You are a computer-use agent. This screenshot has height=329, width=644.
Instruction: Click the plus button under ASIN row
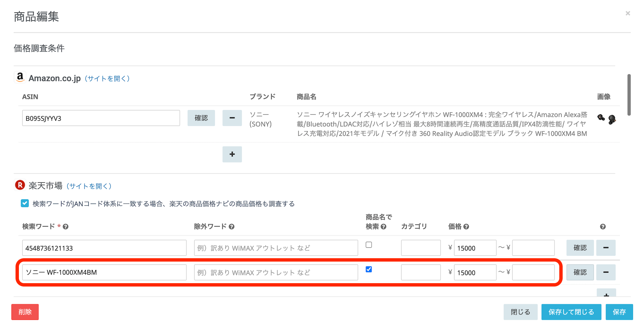pos(232,154)
